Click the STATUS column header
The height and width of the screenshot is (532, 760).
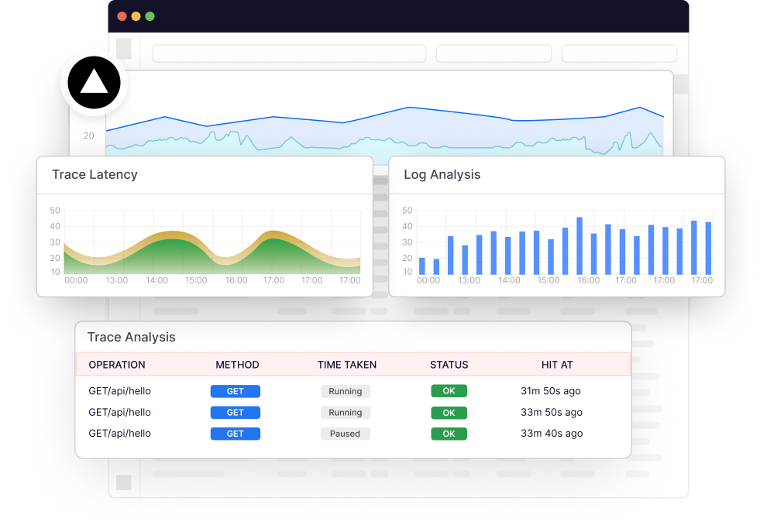[449, 365]
